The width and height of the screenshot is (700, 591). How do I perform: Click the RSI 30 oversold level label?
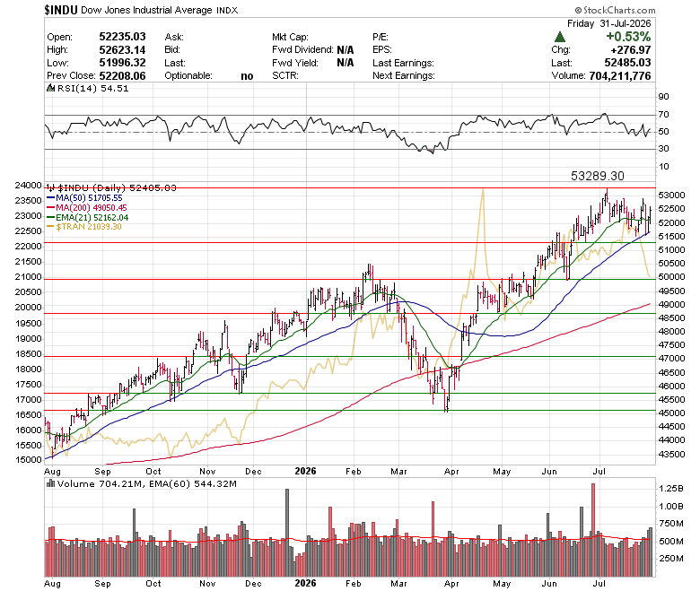click(664, 149)
